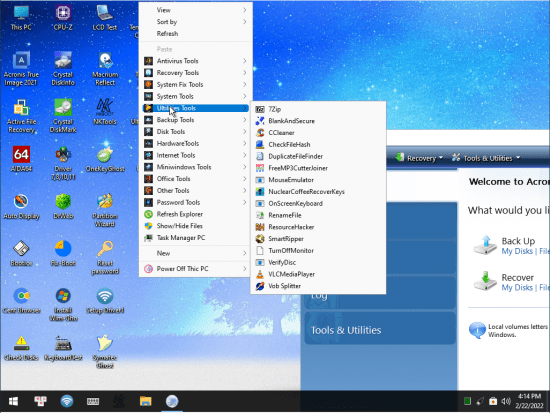Choose Vob Splitter in the submenu

click(318, 286)
